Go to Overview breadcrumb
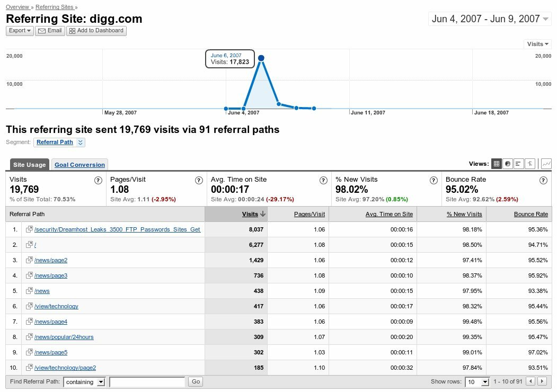This screenshot has height=392, width=557. click(x=17, y=7)
